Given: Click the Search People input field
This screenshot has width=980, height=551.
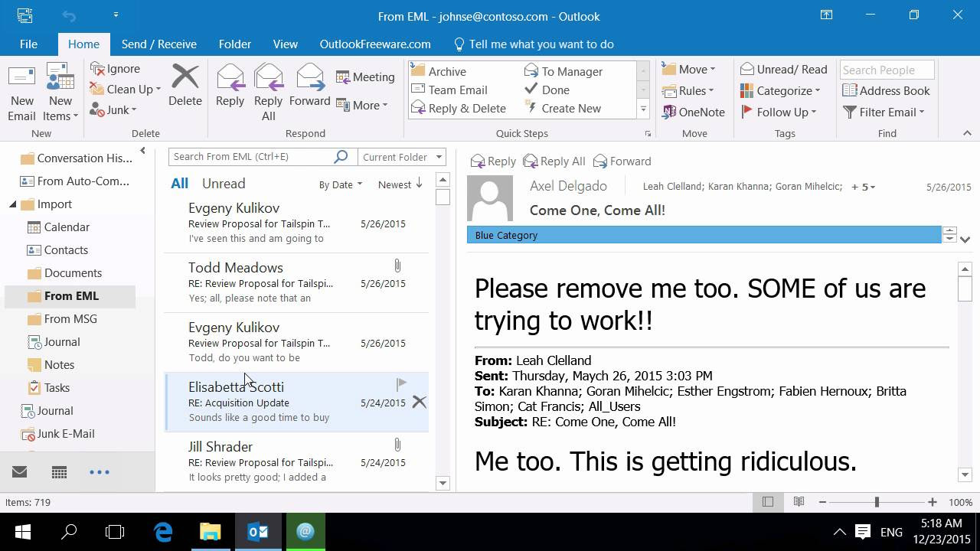Looking at the screenshot, I should (x=886, y=70).
